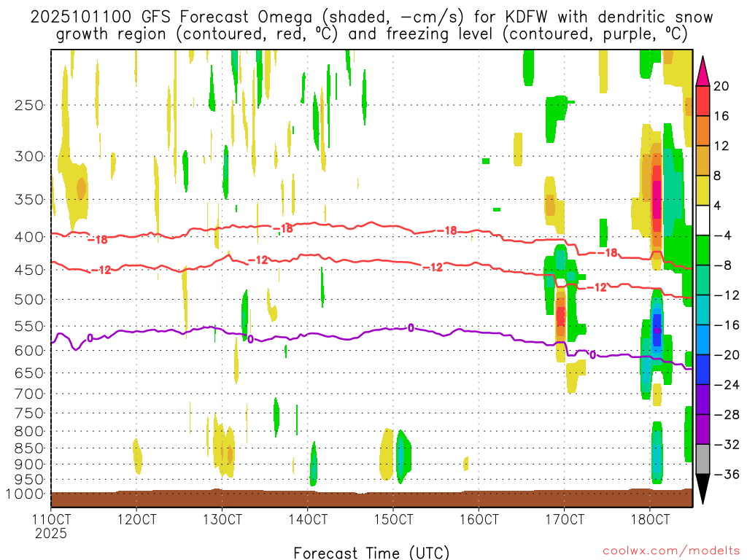Click the colorbar value label 20
Screen dimensions: 747x560
[x=721, y=86]
